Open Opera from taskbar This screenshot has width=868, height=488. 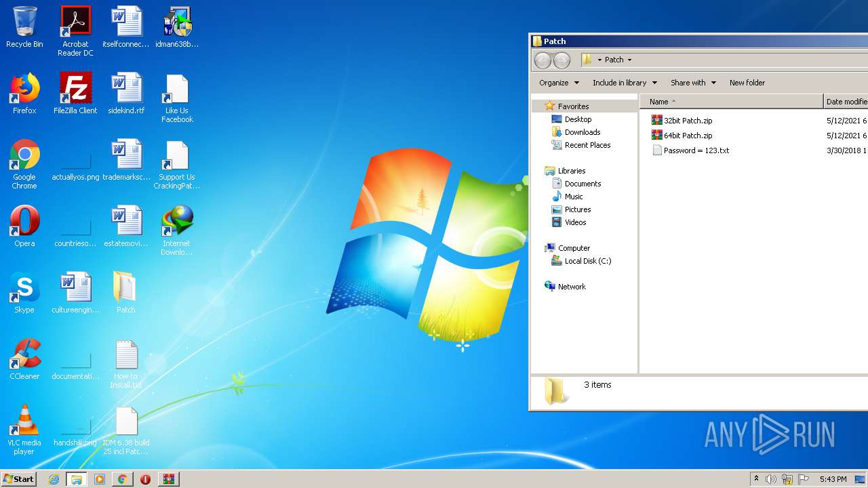click(x=145, y=479)
